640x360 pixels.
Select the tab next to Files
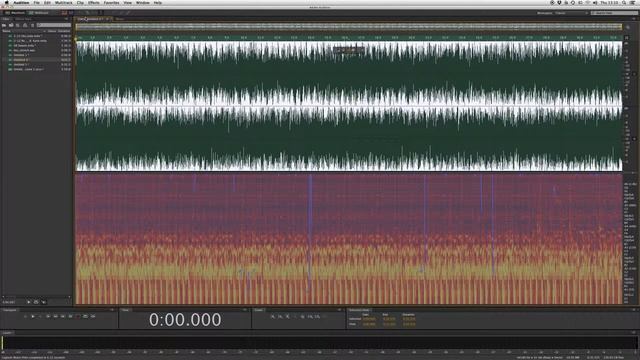[x=23, y=19]
